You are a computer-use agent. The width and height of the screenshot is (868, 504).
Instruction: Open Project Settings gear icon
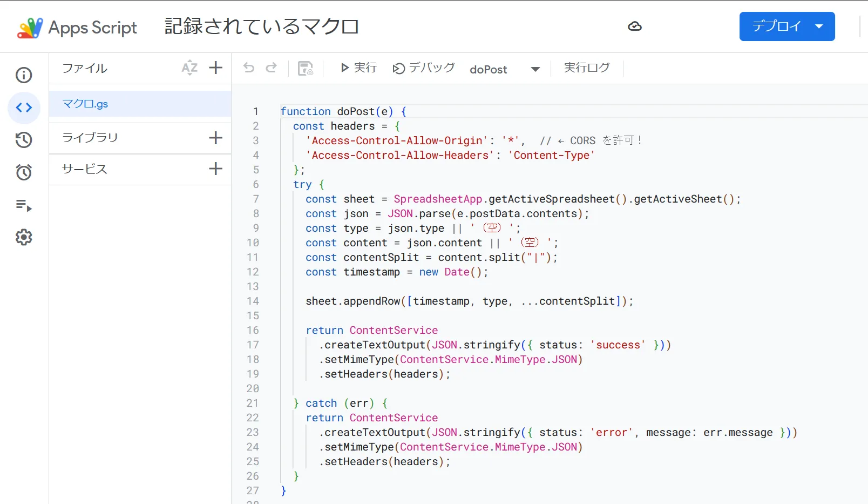(x=24, y=237)
